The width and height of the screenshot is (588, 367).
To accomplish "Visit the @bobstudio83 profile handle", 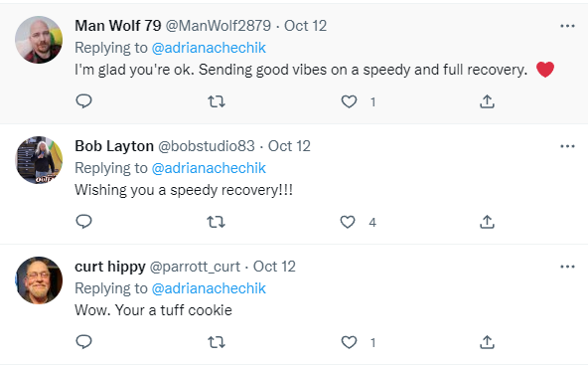I will tap(206, 146).
